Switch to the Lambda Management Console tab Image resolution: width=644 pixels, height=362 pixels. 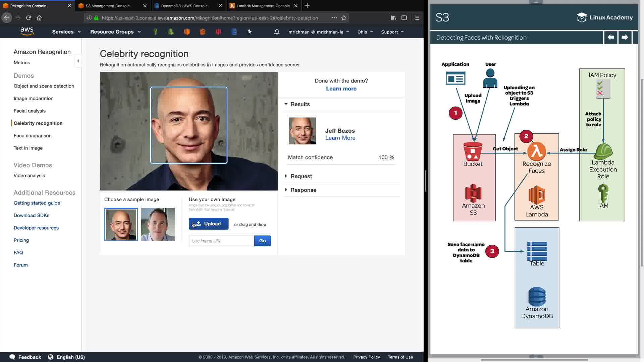[x=263, y=6]
